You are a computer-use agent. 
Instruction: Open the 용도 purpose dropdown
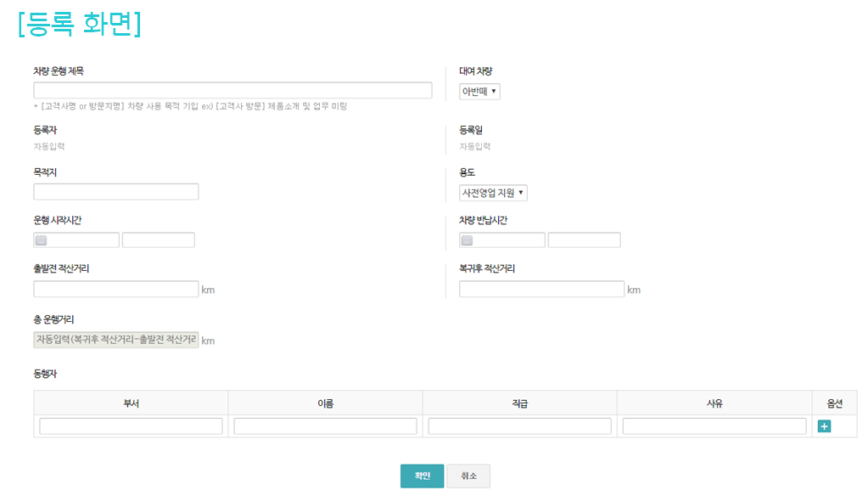click(493, 193)
